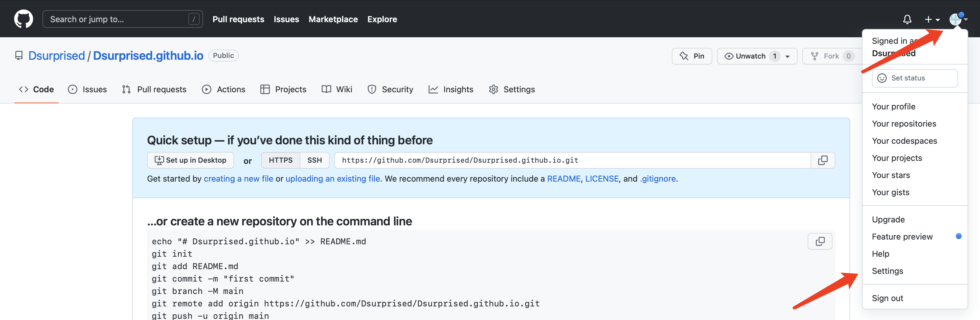Image resolution: width=980 pixels, height=320 pixels.
Task: Open the notifications bell
Action: click(x=907, y=19)
